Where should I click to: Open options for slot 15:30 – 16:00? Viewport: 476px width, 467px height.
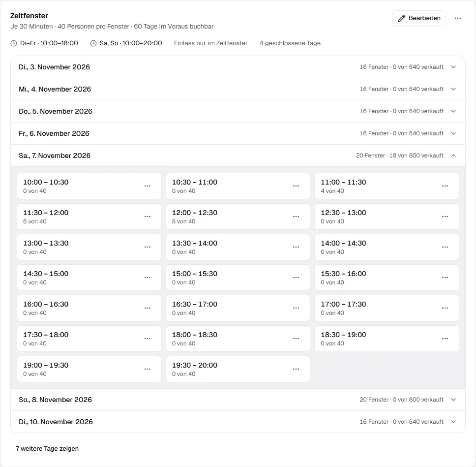tap(445, 278)
